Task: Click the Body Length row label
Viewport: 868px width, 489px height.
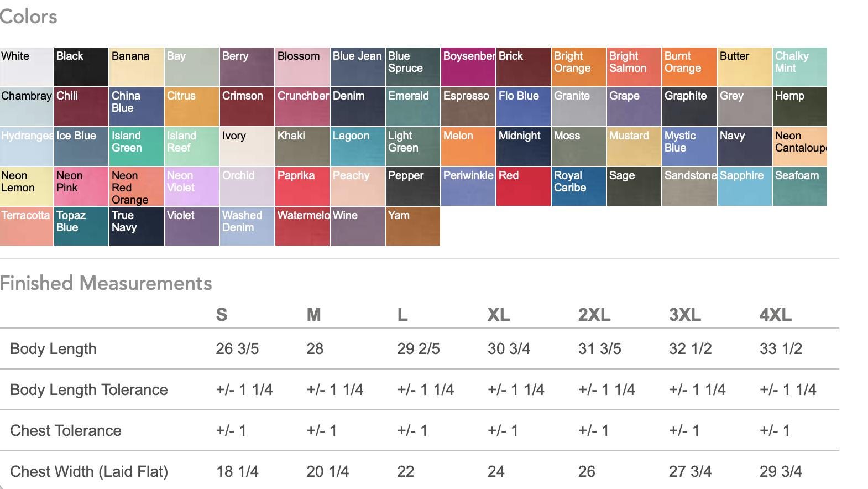Action: [x=53, y=349]
